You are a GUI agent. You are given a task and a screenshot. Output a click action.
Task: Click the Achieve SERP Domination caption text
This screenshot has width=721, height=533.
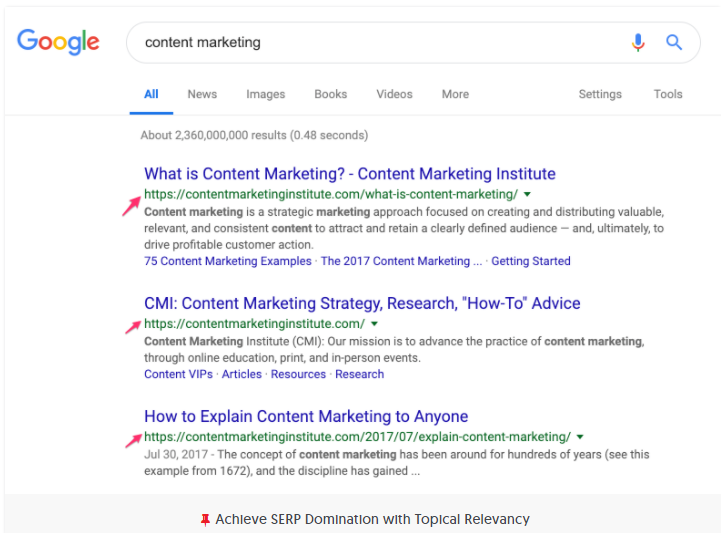(x=372, y=519)
